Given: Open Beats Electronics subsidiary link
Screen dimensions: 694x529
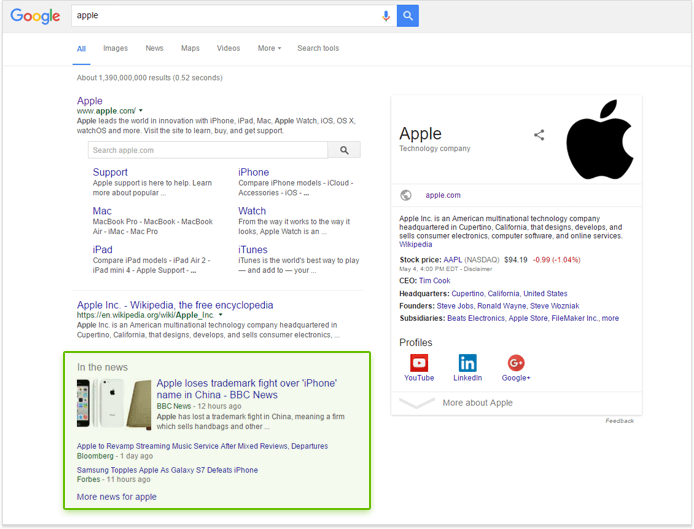Looking at the screenshot, I should point(476,318).
